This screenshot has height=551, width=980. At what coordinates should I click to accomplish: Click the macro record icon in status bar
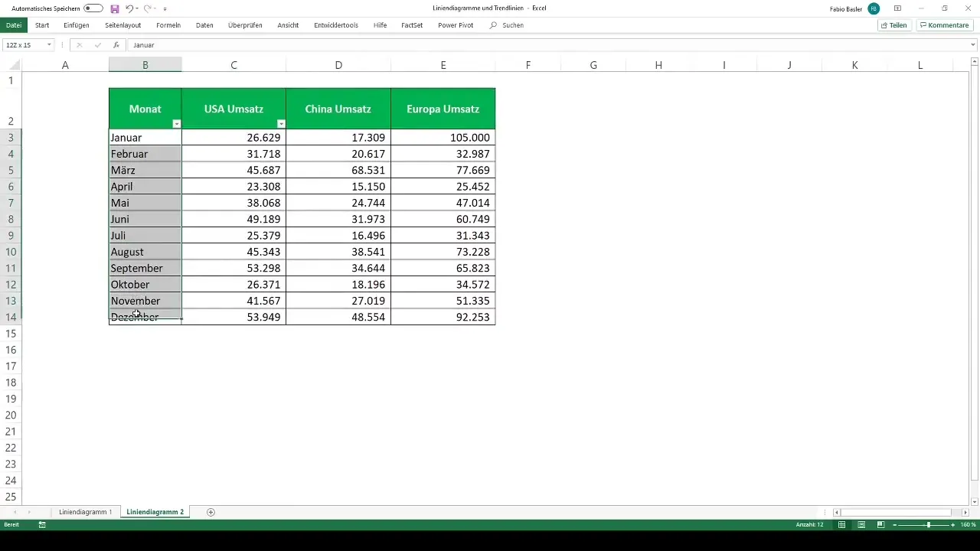pyautogui.click(x=42, y=525)
